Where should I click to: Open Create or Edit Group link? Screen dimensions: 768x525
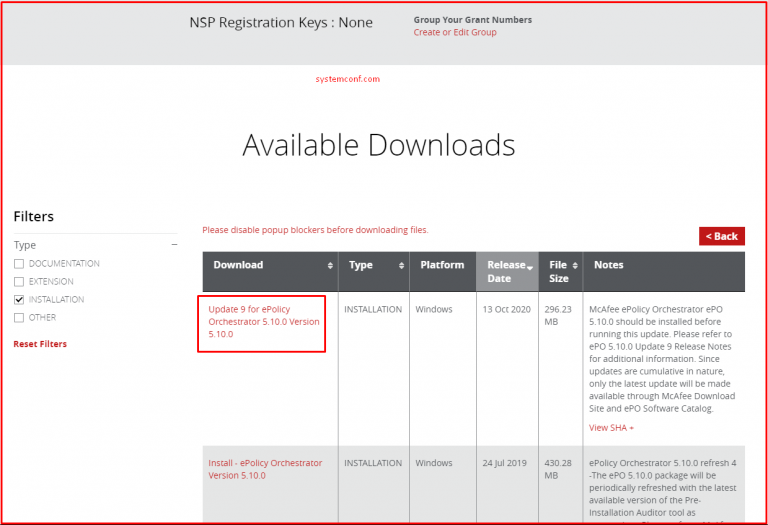click(455, 32)
